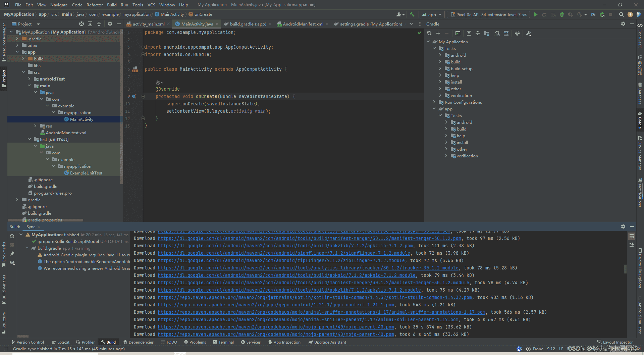Viewport: 644px width, 355px height.
Task: Click the hammer Make Project icon
Action: pos(412,14)
